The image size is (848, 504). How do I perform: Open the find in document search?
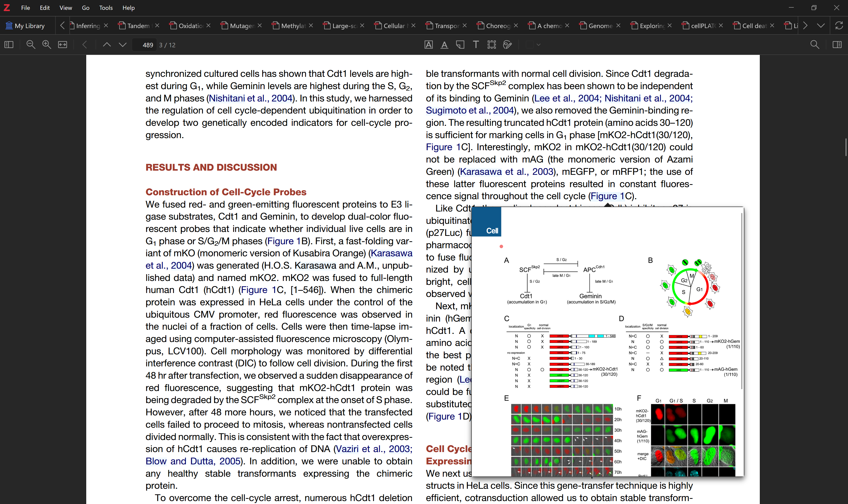[814, 45]
